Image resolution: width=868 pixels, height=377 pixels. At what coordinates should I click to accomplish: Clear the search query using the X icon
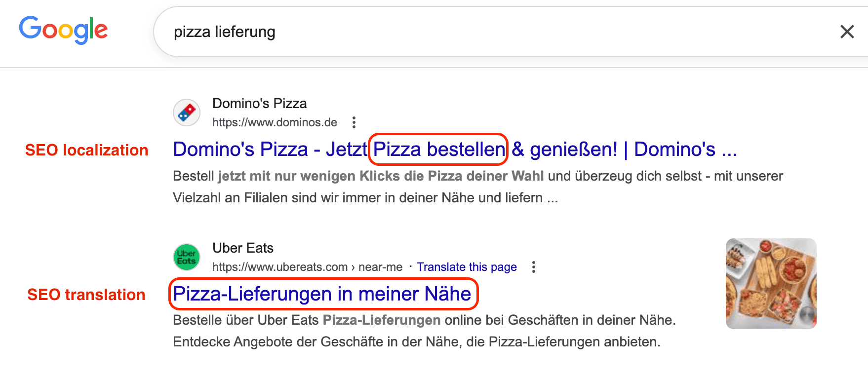point(847,31)
